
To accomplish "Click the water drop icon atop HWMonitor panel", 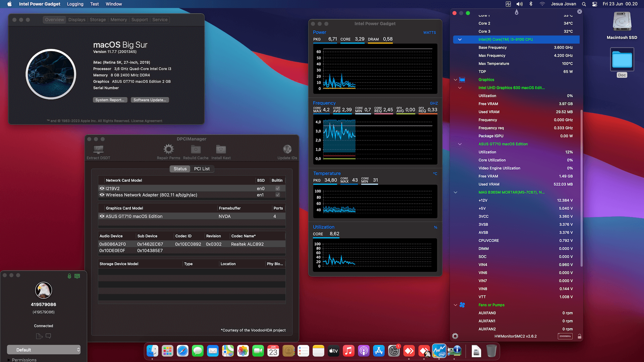I will tap(517, 12).
